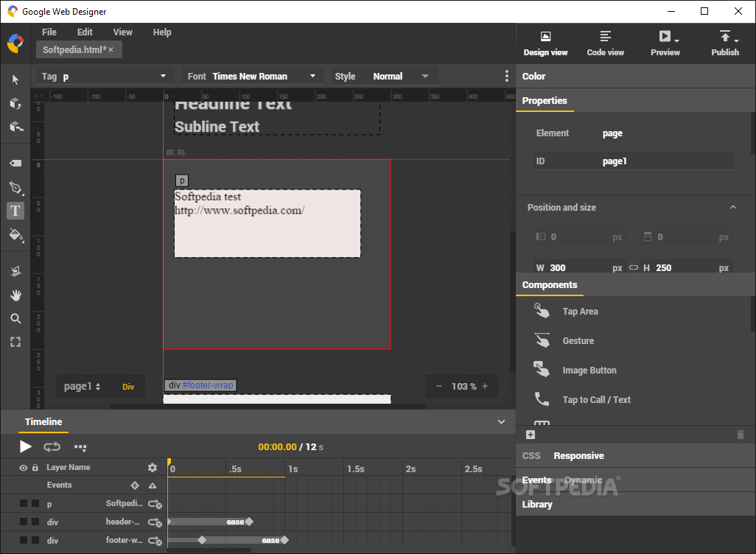Click the Gesture component icon
756x554 pixels.
(542, 340)
